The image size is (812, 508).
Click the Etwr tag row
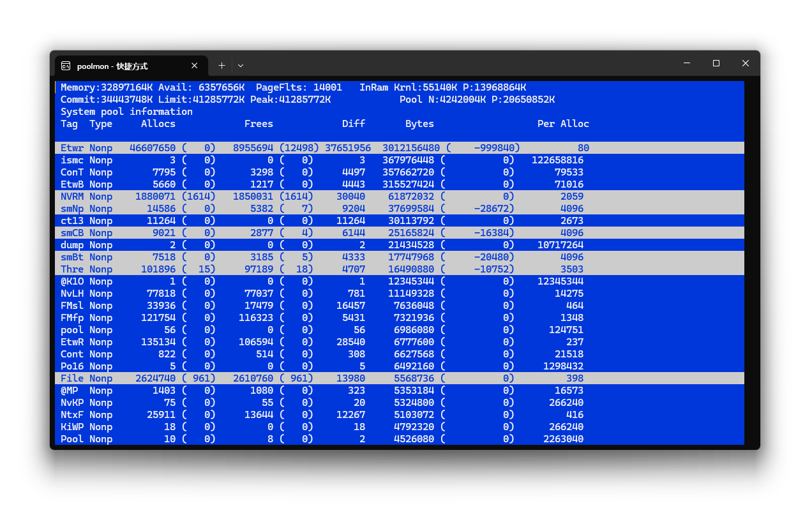(400, 148)
